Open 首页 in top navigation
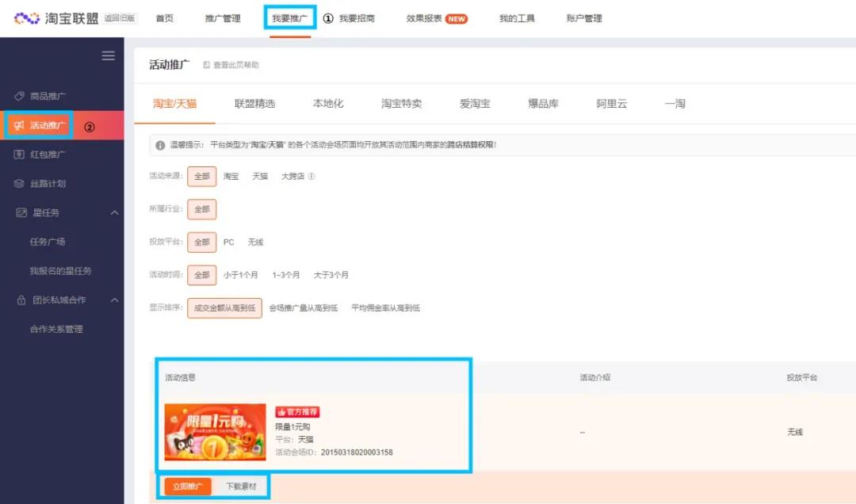The height and width of the screenshot is (504, 856). click(164, 18)
